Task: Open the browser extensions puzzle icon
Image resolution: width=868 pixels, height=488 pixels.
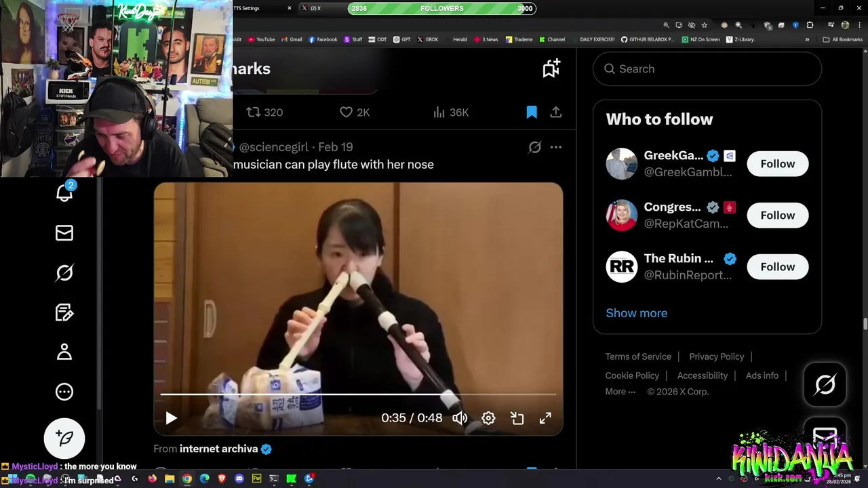Action: point(810,25)
